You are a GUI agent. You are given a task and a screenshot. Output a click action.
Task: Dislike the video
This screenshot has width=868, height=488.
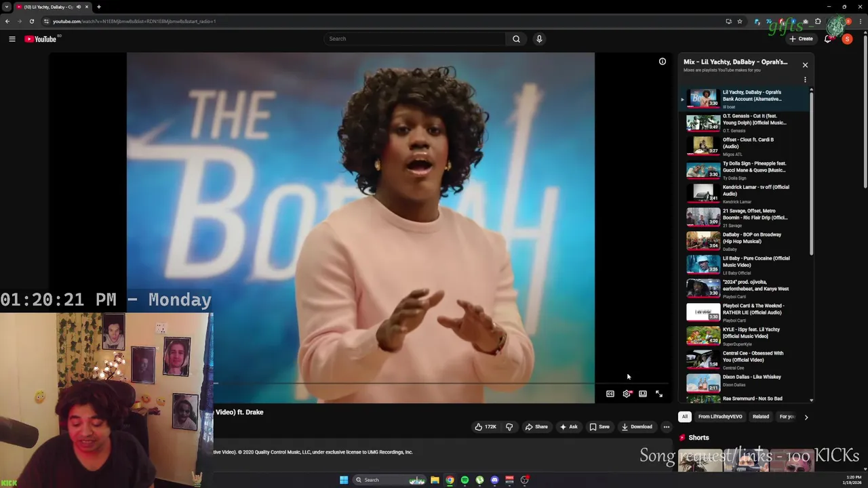[509, 427]
